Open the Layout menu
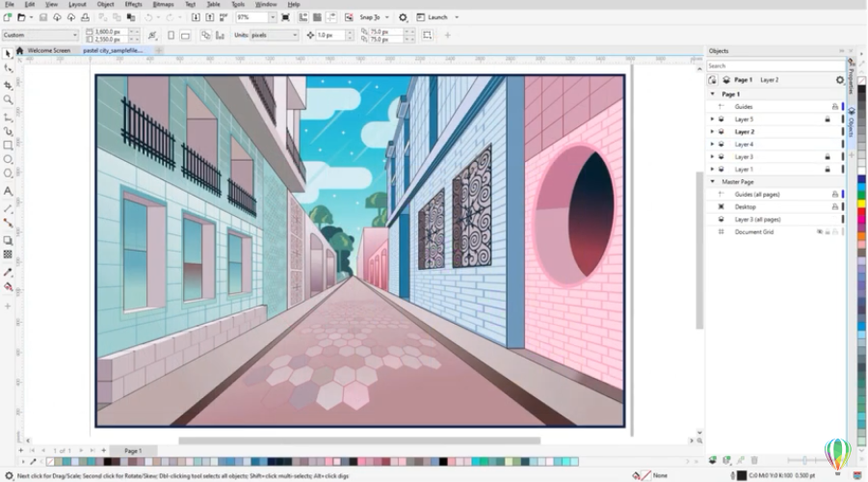868x482 pixels. coord(77,5)
